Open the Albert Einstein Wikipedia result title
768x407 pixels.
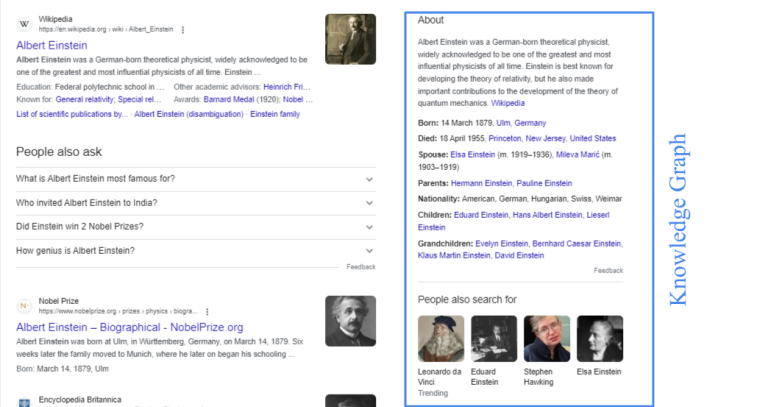click(x=51, y=46)
